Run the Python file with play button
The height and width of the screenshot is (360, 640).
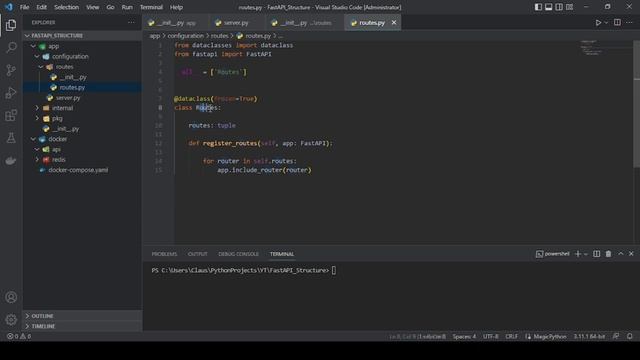point(598,23)
